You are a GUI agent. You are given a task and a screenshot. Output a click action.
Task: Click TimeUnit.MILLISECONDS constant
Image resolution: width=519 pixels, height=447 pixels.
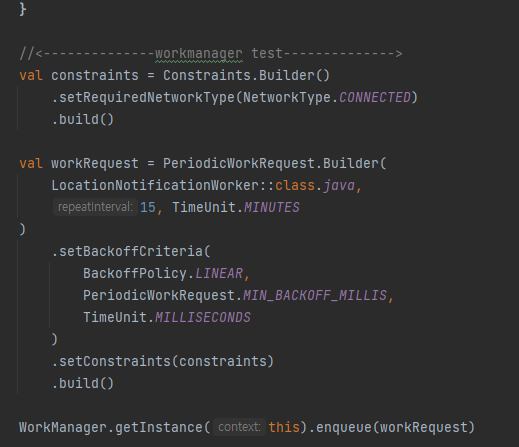point(167,317)
